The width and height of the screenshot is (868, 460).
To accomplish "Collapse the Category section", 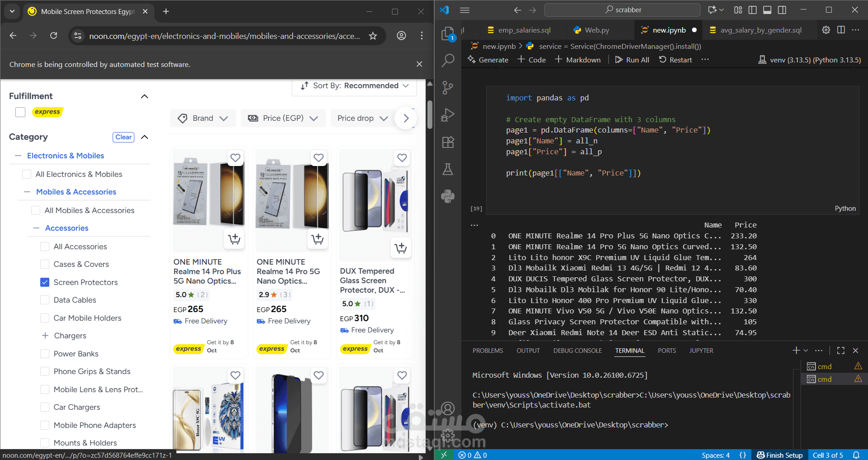I will (145, 137).
